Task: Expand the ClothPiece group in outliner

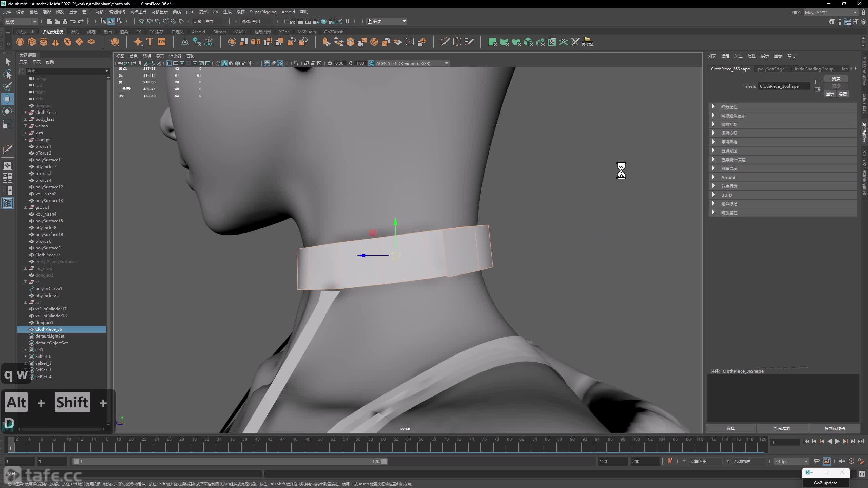Action: pos(25,112)
